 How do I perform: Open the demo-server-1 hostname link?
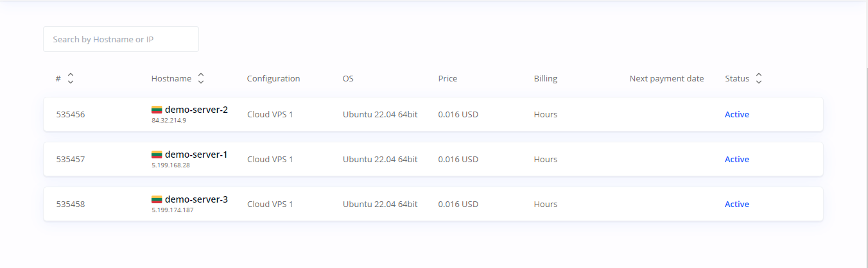tap(196, 155)
